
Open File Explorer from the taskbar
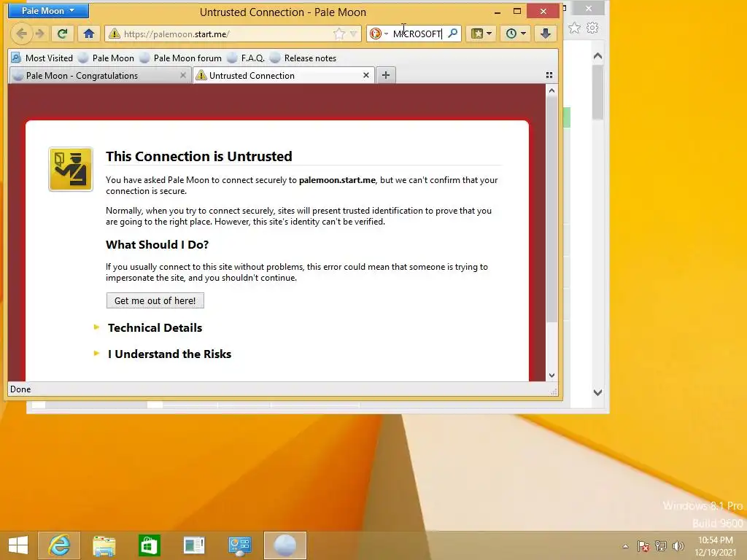coord(104,545)
